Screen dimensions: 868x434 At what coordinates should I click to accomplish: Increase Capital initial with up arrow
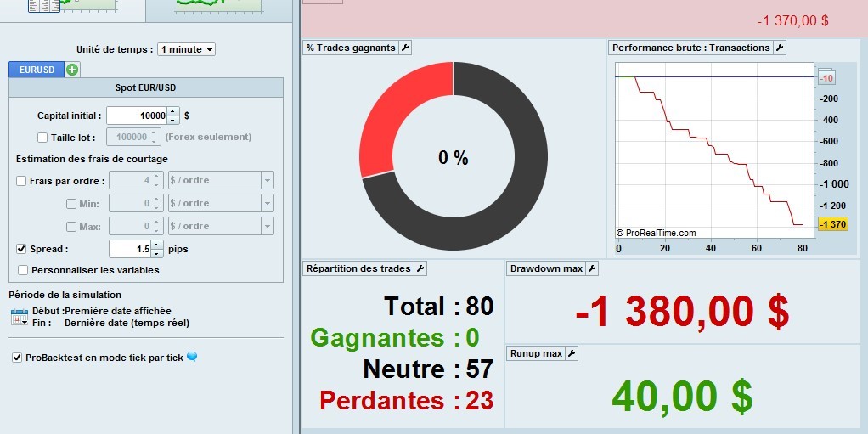click(x=173, y=111)
